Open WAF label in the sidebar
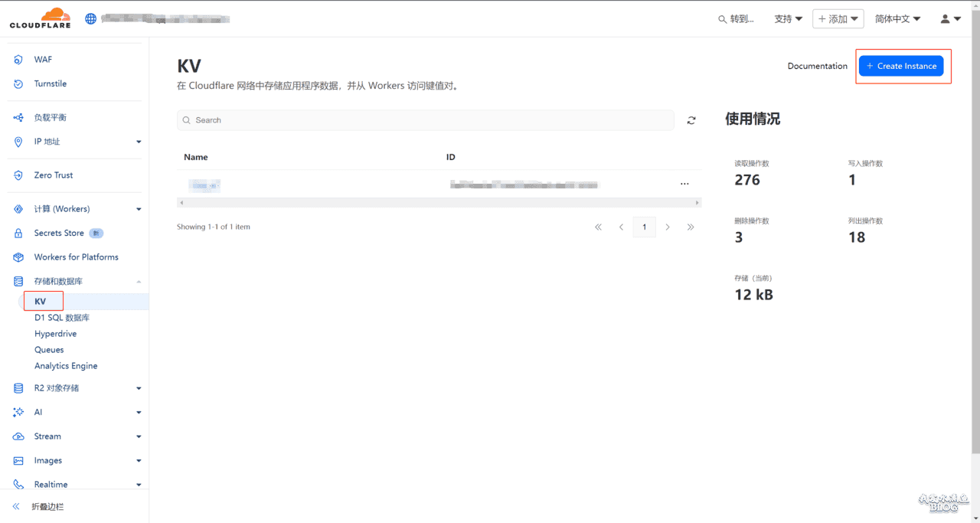Image resolution: width=980 pixels, height=523 pixels. (43, 60)
